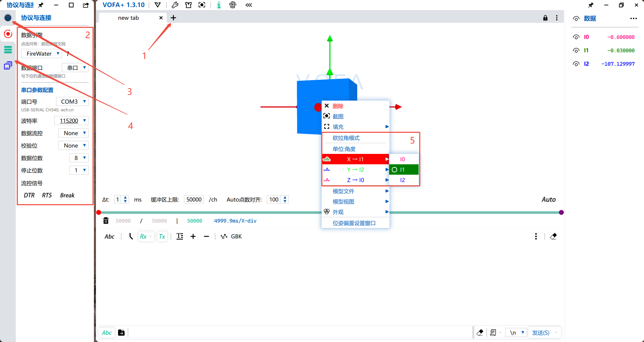This screenshot has width=644, height=342.
Task: Open the FireWater data engine dropdown
Action: 42,54
